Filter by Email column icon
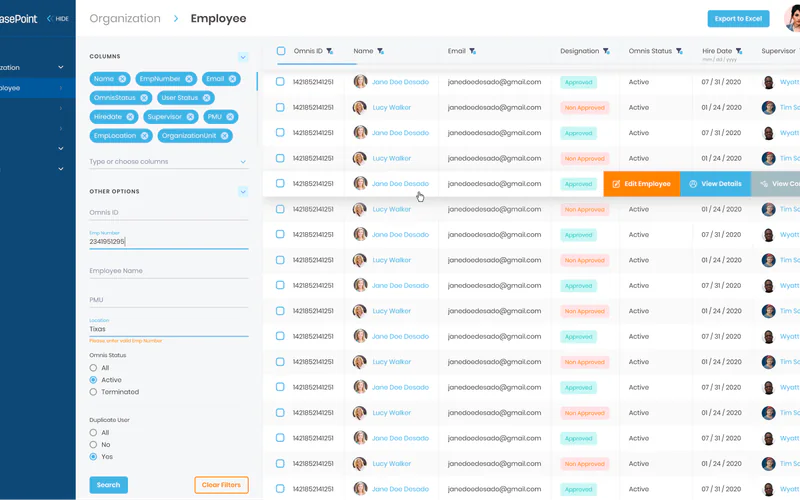This screenshot has height=500, width=800. pyautogui.click(x=473, y=51)
